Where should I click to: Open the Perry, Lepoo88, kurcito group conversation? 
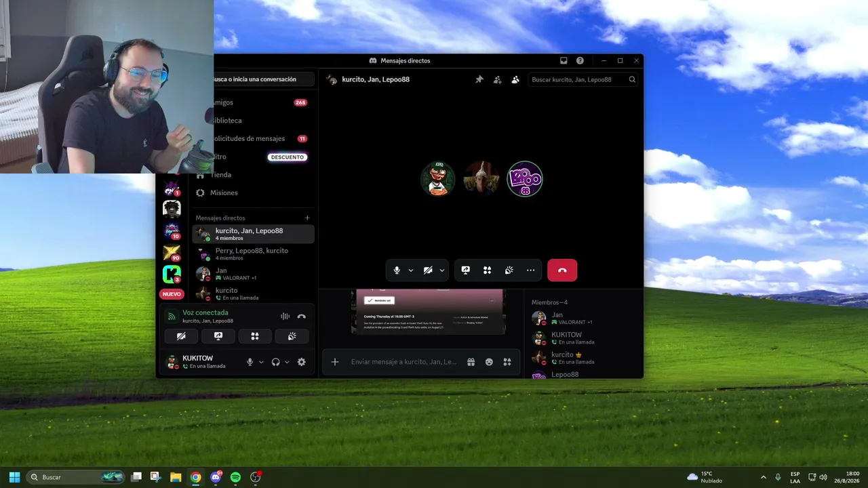click(x=254, y=254)
